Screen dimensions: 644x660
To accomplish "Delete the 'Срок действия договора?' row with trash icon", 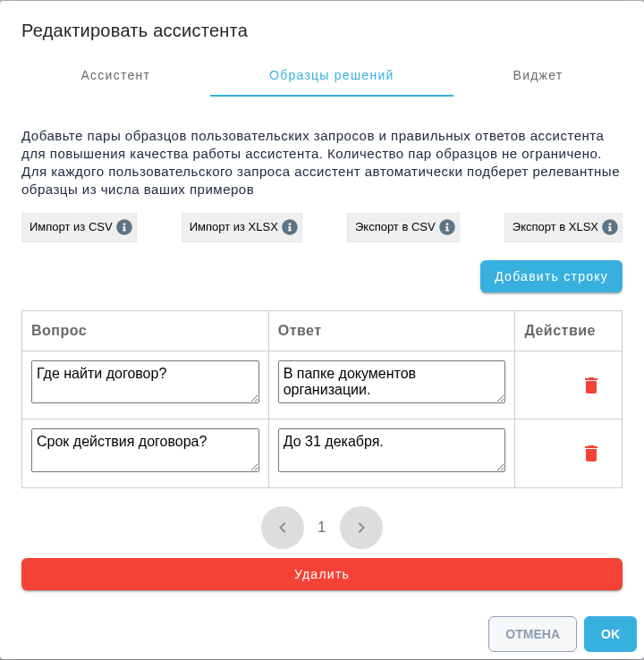I will (591, 453).
